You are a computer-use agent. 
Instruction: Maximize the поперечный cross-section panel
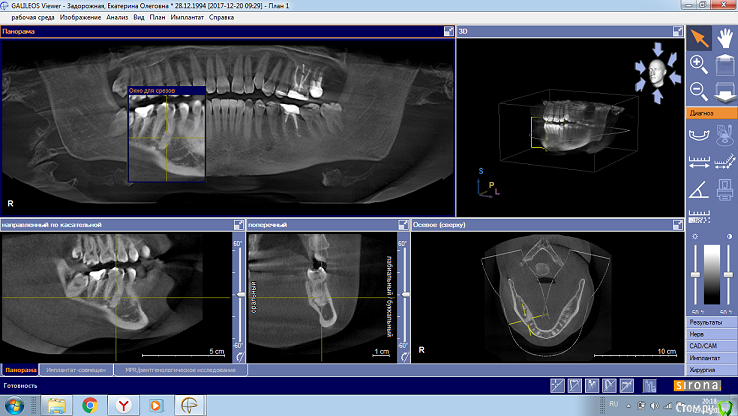click(403, 225)
